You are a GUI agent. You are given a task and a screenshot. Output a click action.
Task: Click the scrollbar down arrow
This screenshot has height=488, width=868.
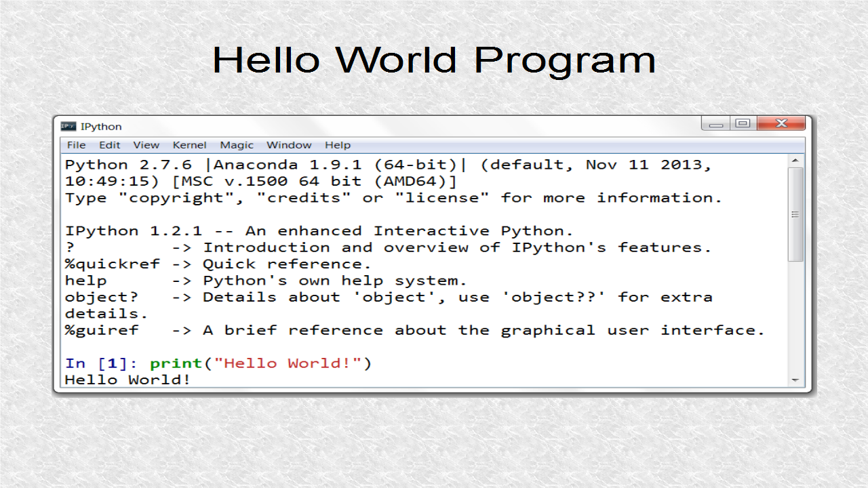(x=794, y=380)
